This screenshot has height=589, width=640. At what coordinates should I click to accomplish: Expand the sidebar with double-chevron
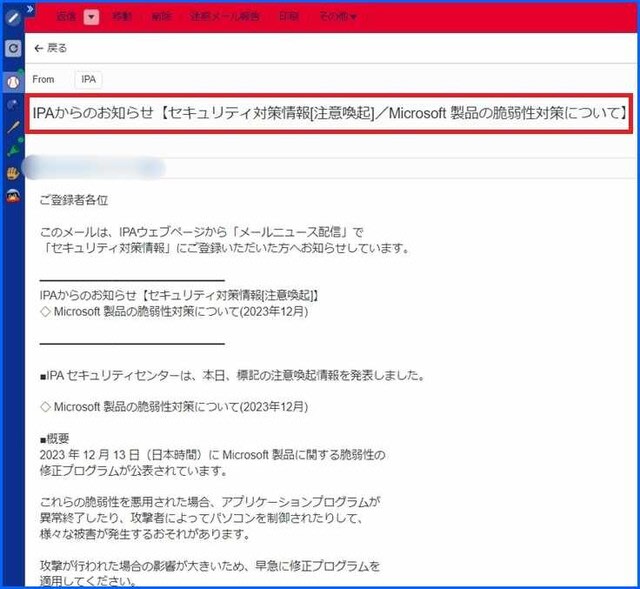point(30,9)
